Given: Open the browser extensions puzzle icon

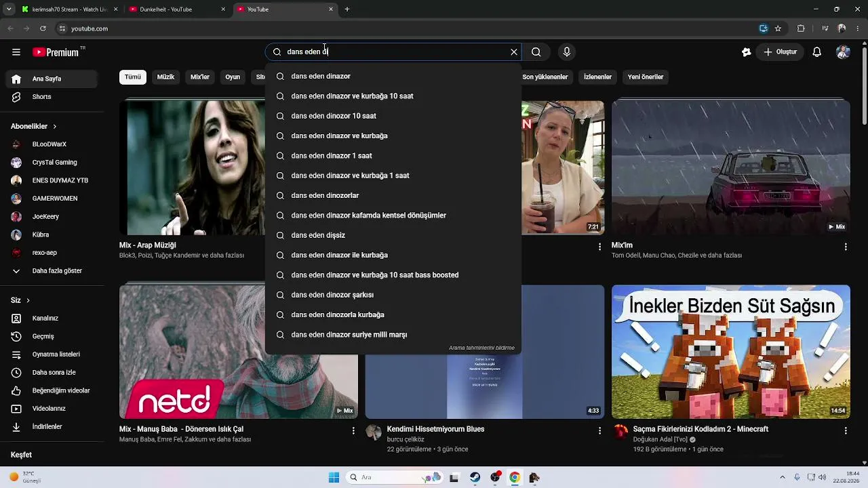Looking at the screenshot, I should pyautogui.click(x=801, y=28).
